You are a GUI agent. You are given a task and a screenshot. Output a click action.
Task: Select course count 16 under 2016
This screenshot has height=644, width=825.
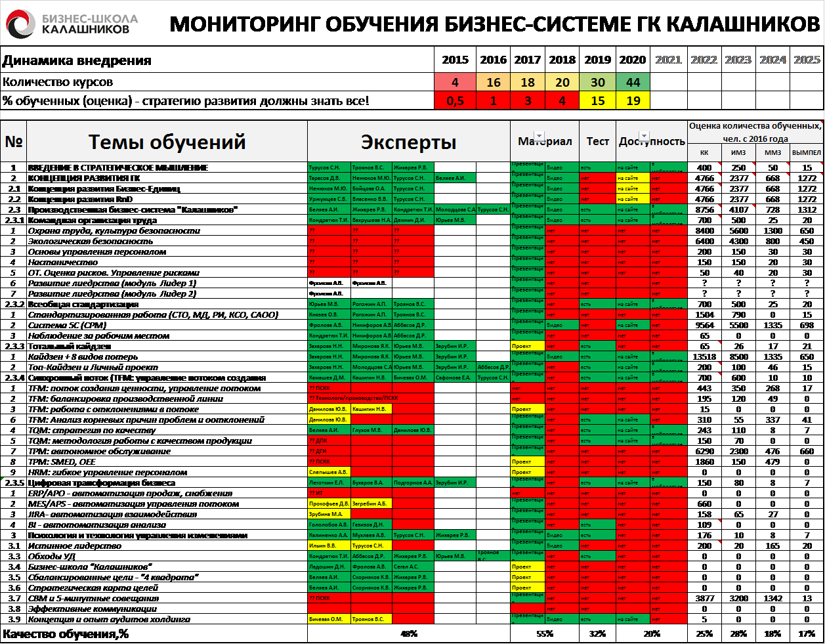[494, 82]
